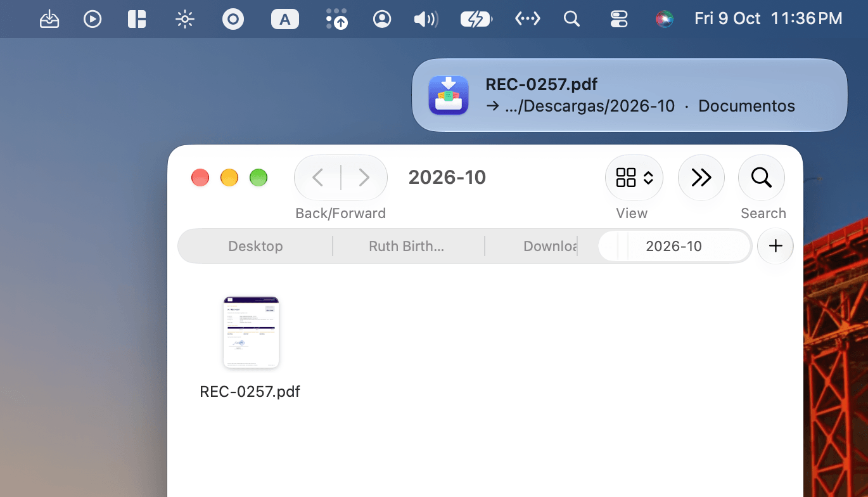Click the REC-0257.pdf file name label
Screen dimensions: 868x497
(250, 392)
